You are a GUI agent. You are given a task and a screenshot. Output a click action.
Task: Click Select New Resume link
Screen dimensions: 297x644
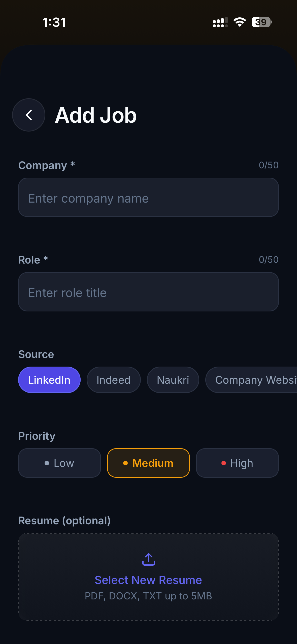tap(148, 580)
